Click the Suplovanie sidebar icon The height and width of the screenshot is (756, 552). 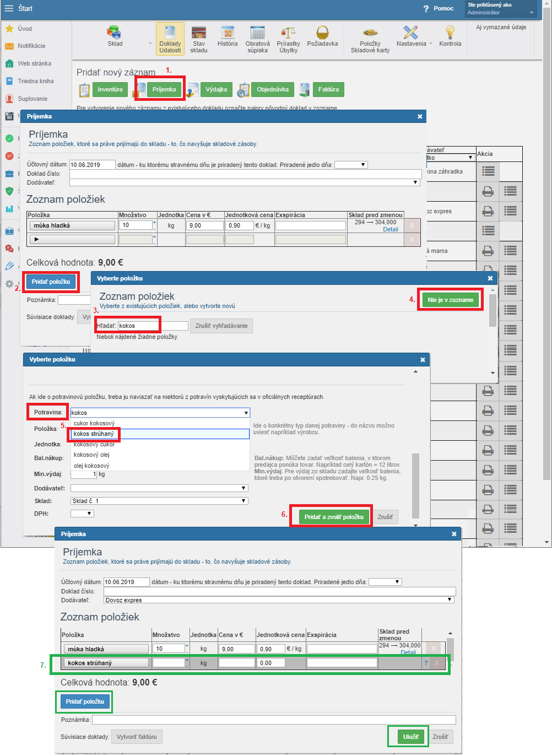pyautogui.click(x=9, y=99)
